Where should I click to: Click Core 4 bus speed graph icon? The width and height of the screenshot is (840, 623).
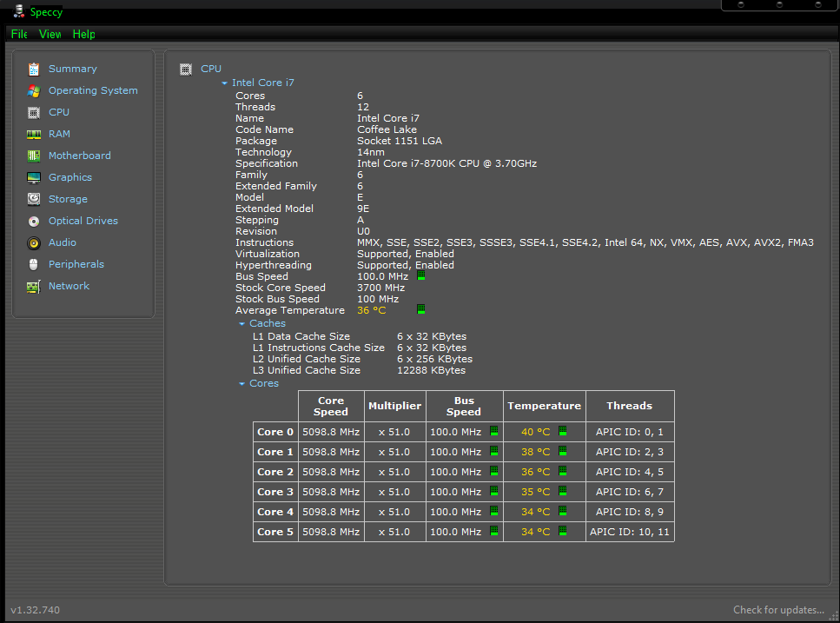tap(494, 511)
